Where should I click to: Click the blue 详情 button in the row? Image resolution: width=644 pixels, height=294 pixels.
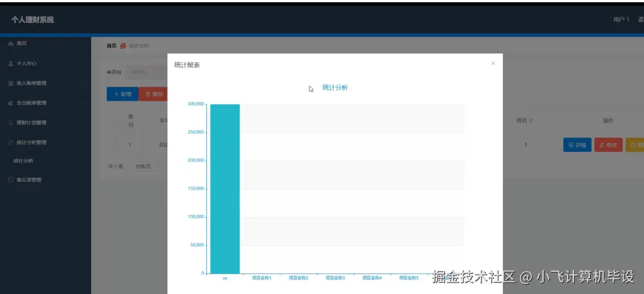pos(577,145)
